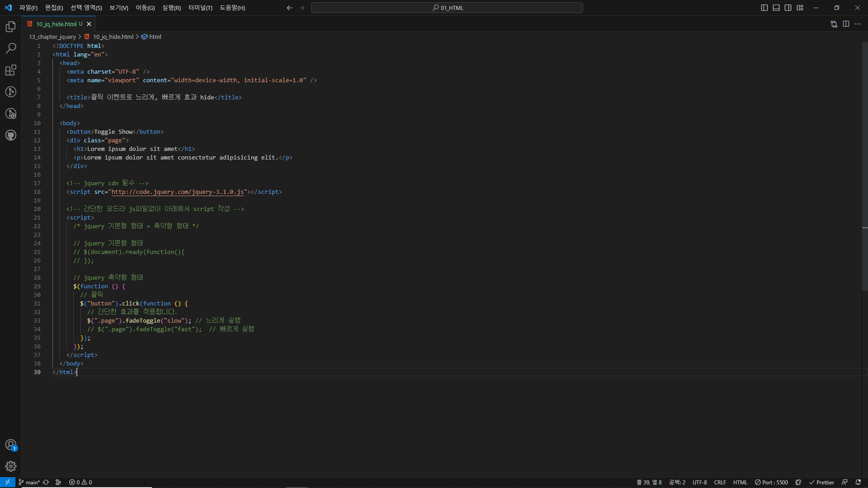Split the editor to the right
Viewport: 868px width, 488px height.
(846, 24)
